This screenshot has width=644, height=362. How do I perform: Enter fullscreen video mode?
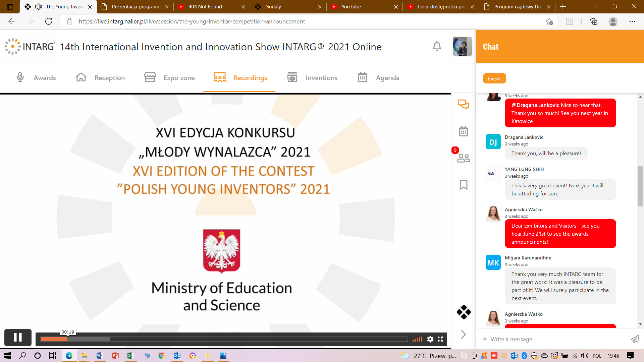click(x=440, y=339)
